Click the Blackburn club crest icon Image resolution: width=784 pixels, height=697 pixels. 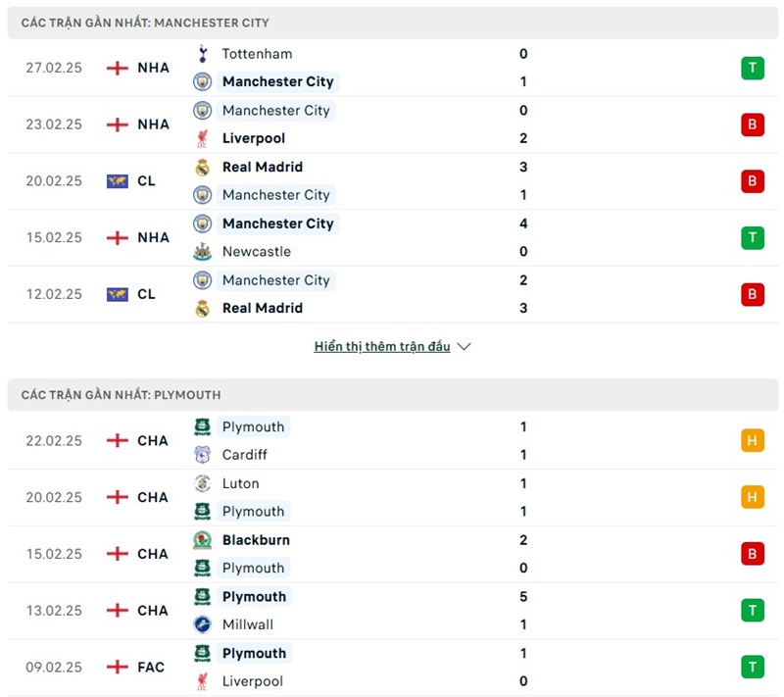pyautogui.click(x=204, y=540)
